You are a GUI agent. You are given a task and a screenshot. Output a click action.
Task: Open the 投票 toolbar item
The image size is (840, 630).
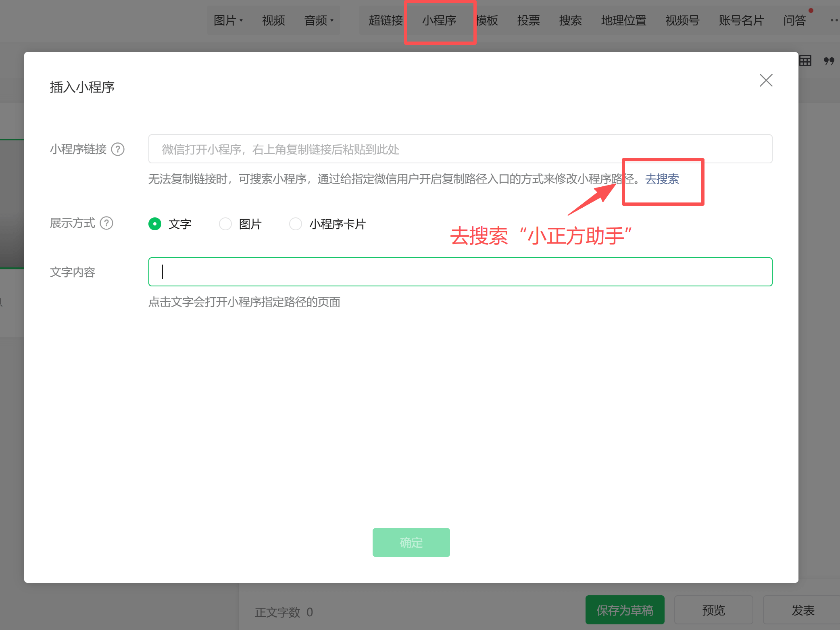(528, 20)
